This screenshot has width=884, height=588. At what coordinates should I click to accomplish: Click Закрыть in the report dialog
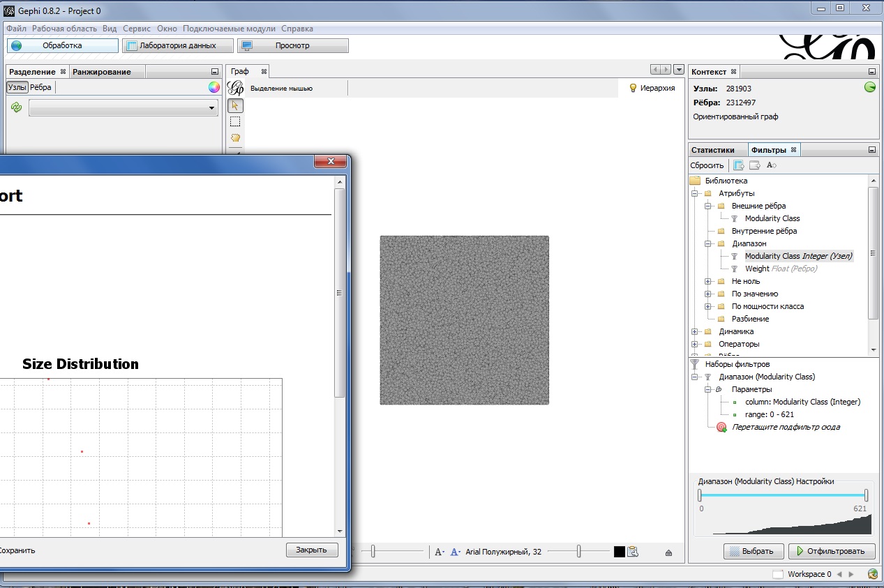tap(311, 550)
